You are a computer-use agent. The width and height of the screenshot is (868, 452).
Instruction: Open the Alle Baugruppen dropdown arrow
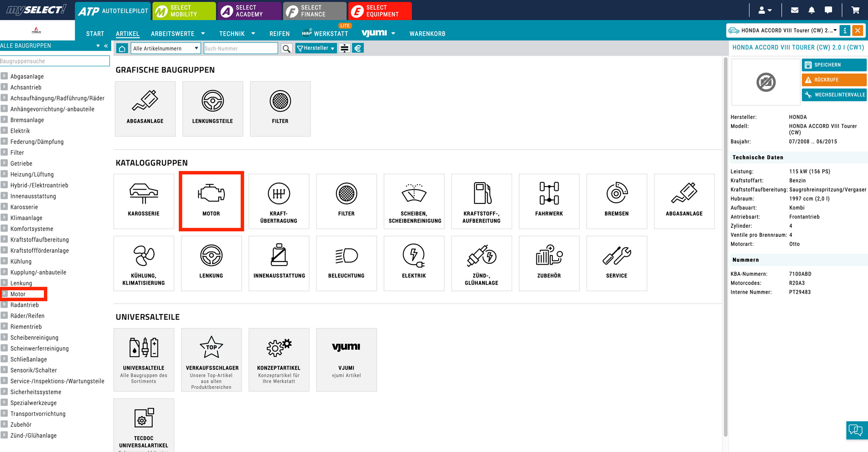(x=98, y=46)
